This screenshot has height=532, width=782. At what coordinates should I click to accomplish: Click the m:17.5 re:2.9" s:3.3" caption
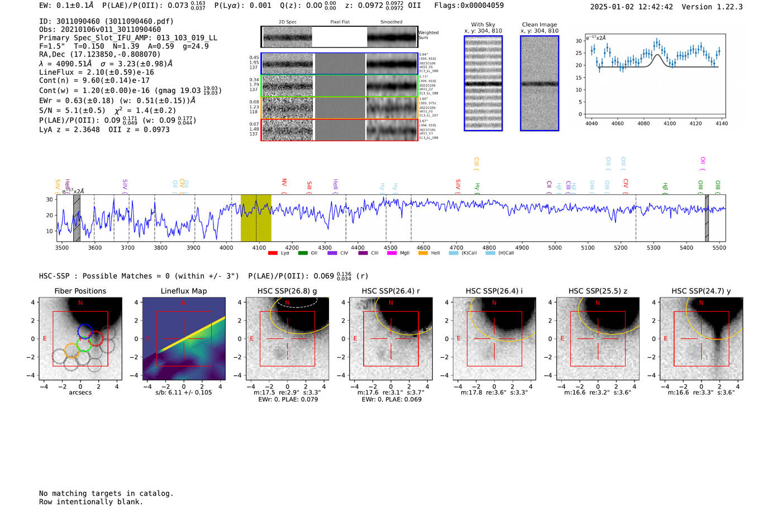click(x=288, y=392)
